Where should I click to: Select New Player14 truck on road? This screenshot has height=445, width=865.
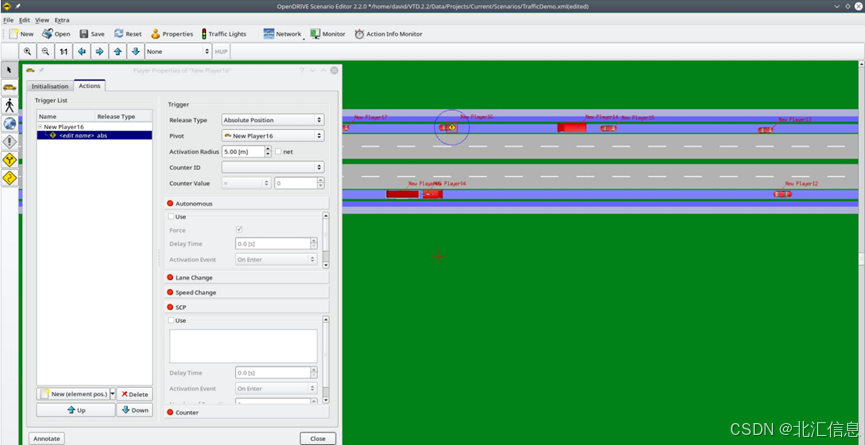click(x=572, y=128)
